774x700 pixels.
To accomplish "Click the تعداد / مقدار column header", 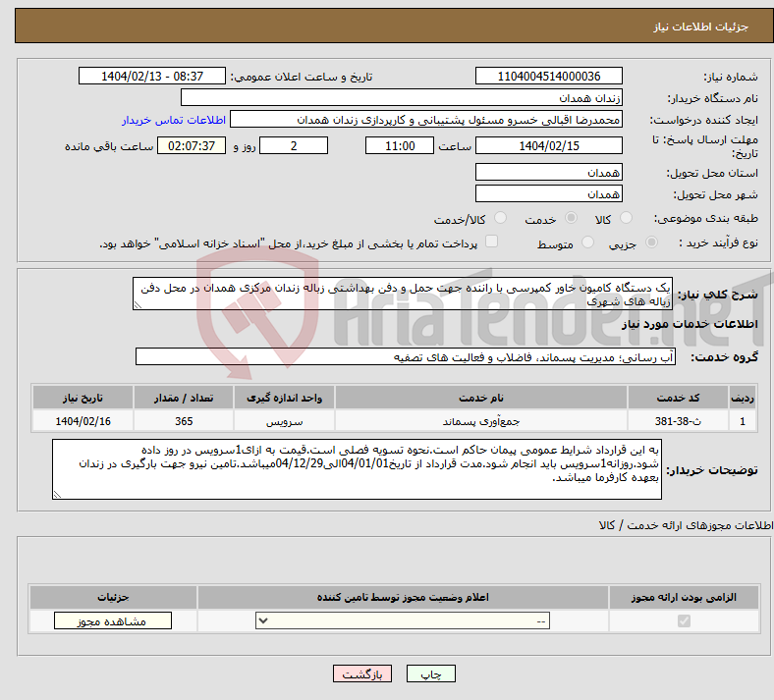I will [x=184, y=398].
